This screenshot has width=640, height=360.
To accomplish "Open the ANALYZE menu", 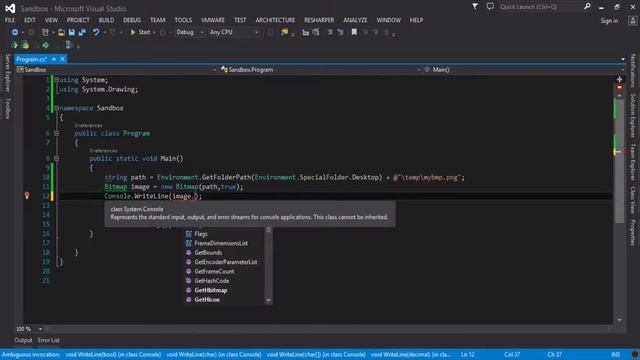I will (x=355, y=20).
